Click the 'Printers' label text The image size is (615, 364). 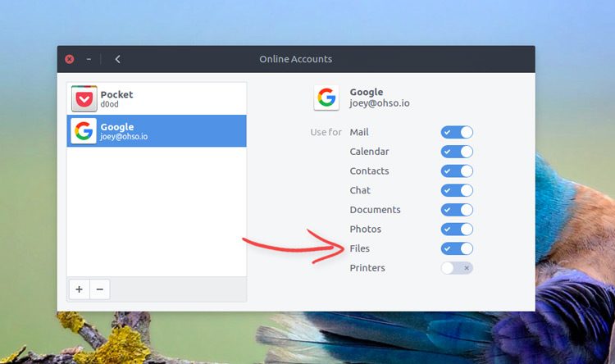coord(367,268)
